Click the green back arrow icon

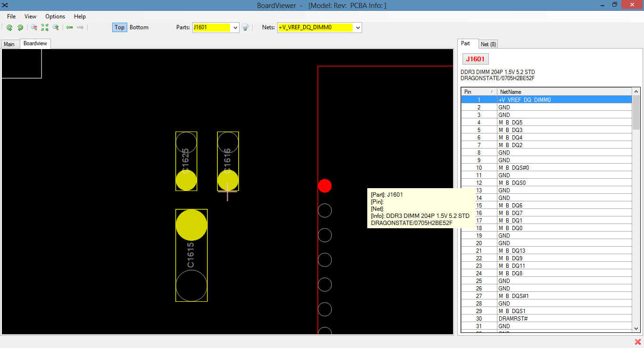click(x=69, y=27)
